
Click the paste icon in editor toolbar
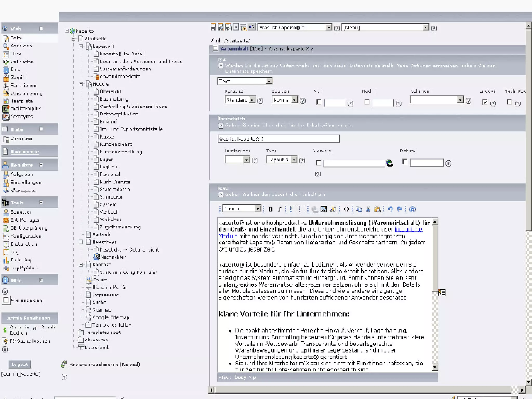377,209
